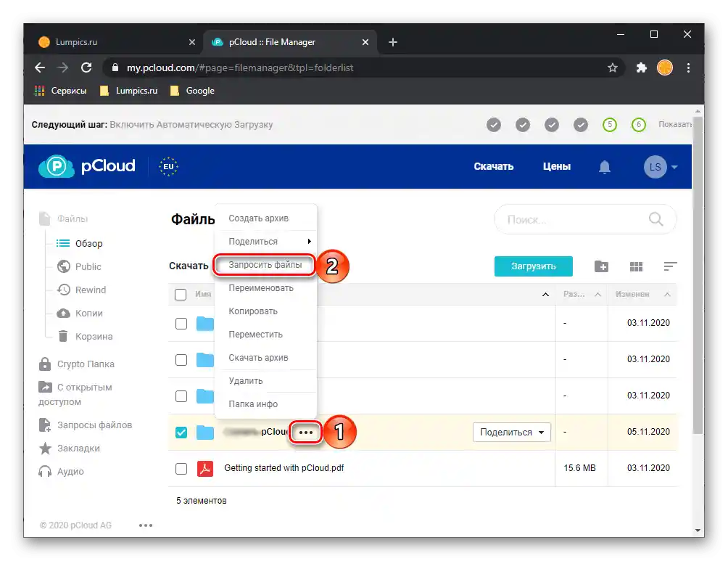Open the LS account avatar
728x561 pixels.
655,167
